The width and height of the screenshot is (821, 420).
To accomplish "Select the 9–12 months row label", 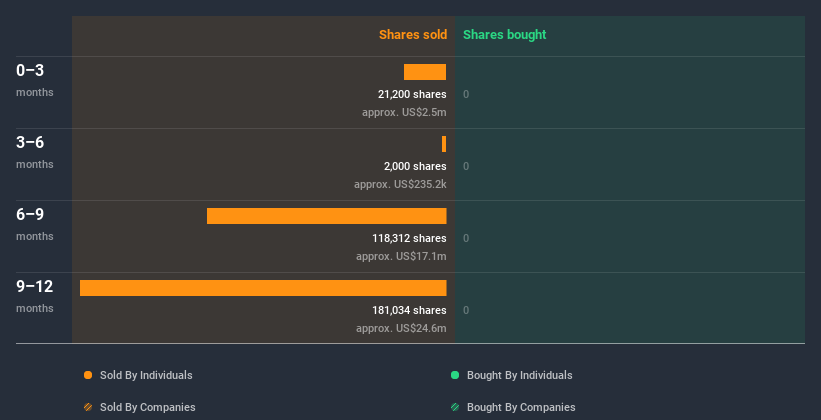I will (x=35, y=287).
